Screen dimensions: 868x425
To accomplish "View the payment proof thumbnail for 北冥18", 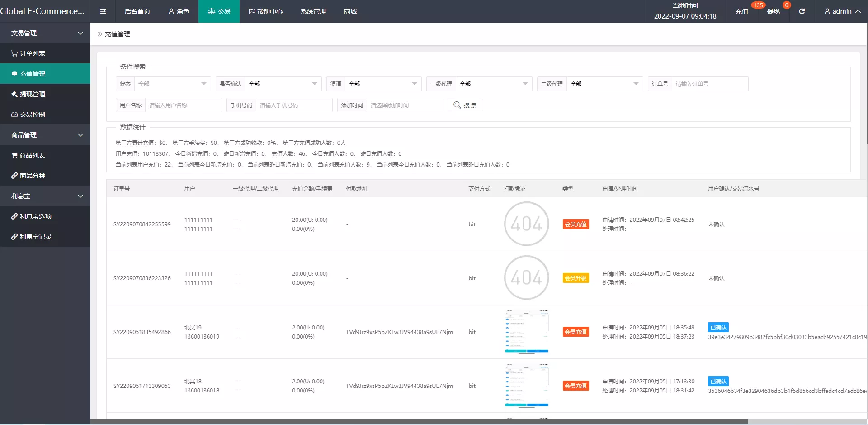I will (526, 385).
